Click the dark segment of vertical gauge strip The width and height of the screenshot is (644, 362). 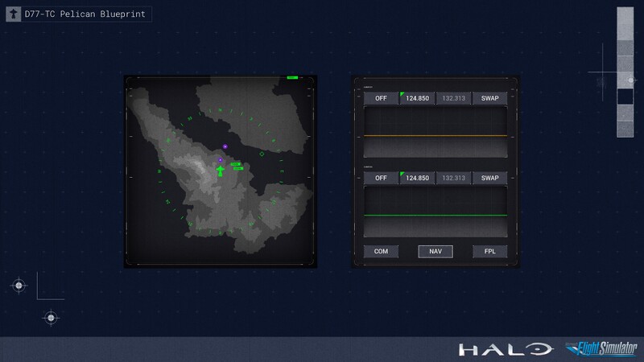tap(625, 97)
